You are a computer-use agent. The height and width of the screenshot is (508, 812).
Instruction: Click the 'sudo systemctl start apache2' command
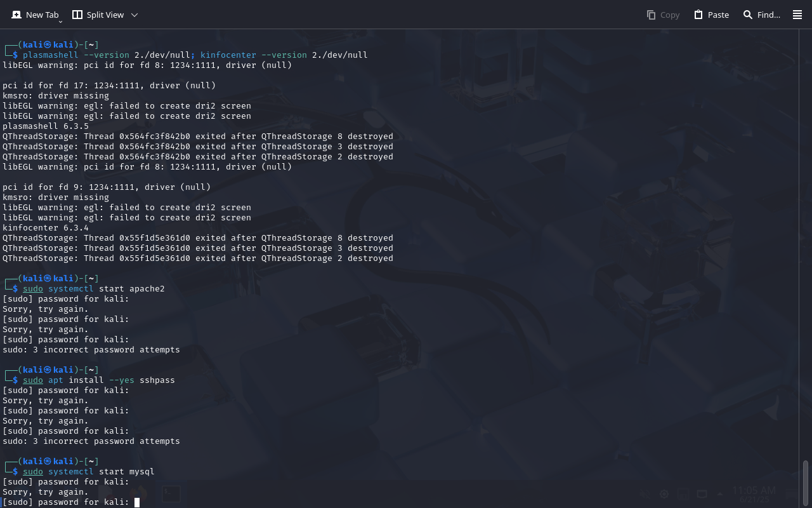pos(94,288)
